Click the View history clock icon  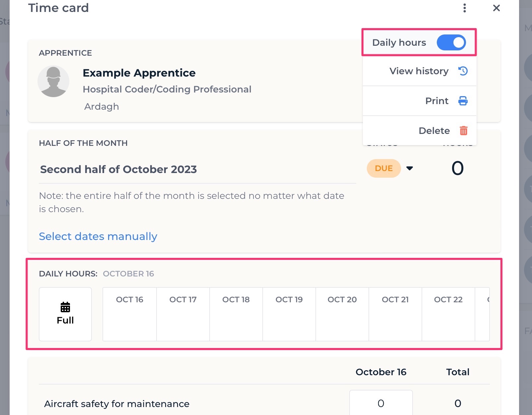[463, 71]
